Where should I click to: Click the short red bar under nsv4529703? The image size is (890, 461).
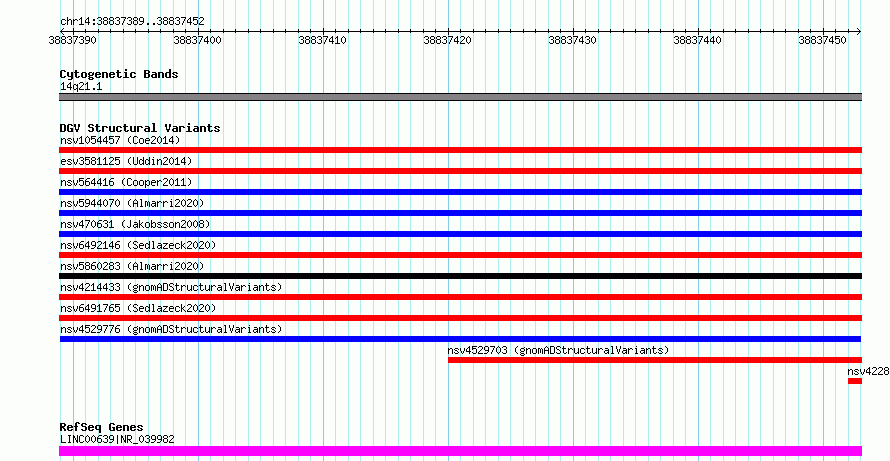(x=655, y=360)
